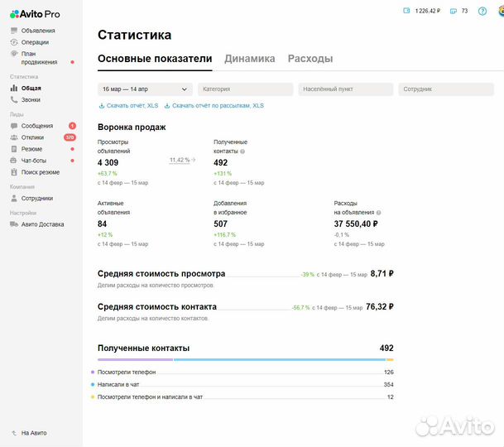
Task: Open the Avito Pro logo home
Action: click(35, 14)
